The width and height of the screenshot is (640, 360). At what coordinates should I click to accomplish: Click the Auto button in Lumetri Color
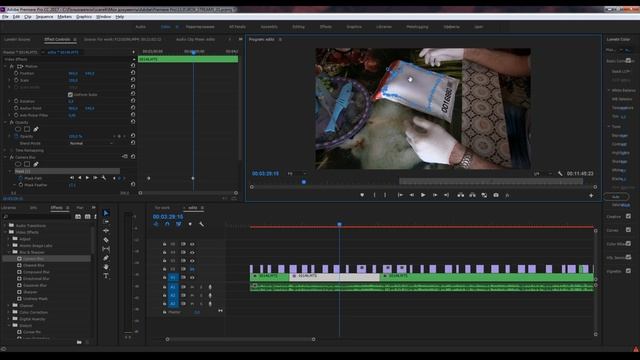pos(616,197)
